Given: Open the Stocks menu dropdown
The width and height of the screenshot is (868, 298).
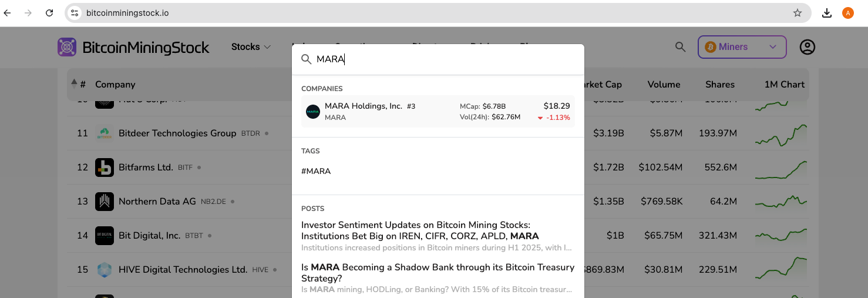Looking at the screenshot, I should point(251,47).
